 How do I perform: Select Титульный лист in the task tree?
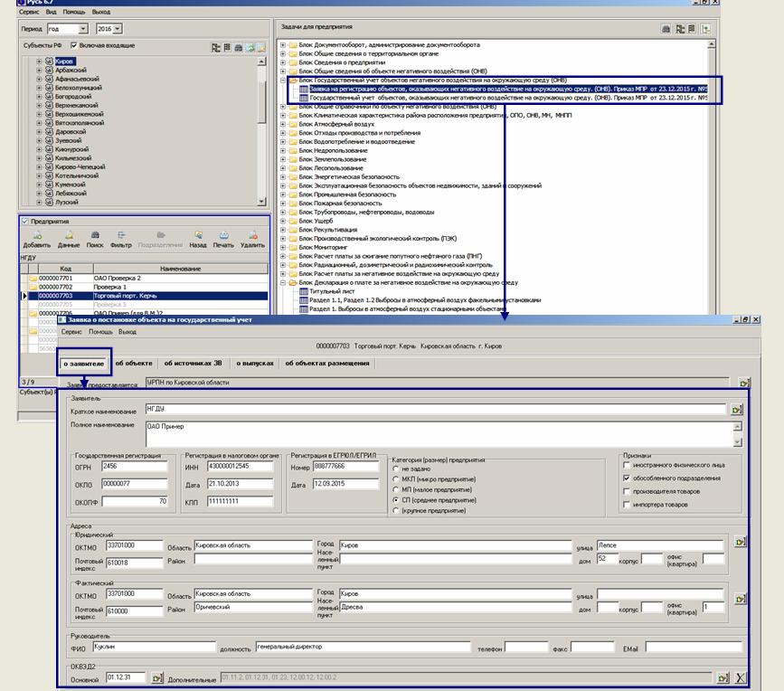point(329,291)
